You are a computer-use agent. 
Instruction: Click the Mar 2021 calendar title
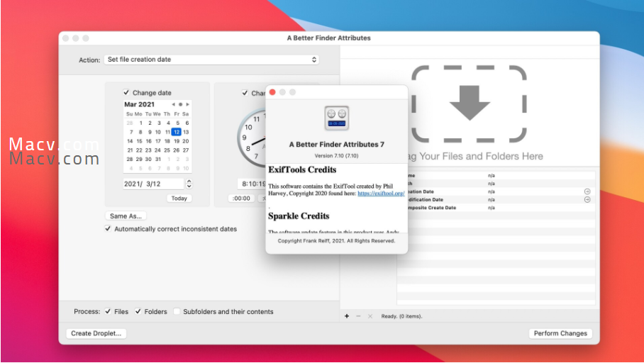(x=139, y=104)
